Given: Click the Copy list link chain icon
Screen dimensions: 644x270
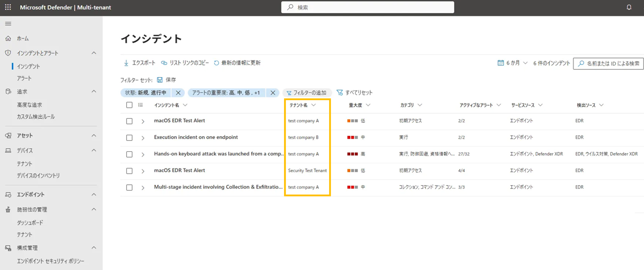Looking at the screenshot, I should point(164,63).
